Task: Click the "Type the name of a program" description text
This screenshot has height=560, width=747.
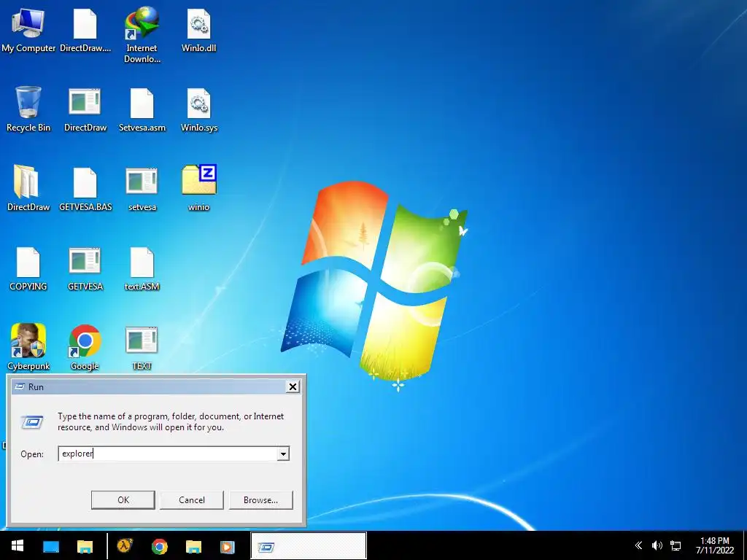Action: click(x=171, y=421)
